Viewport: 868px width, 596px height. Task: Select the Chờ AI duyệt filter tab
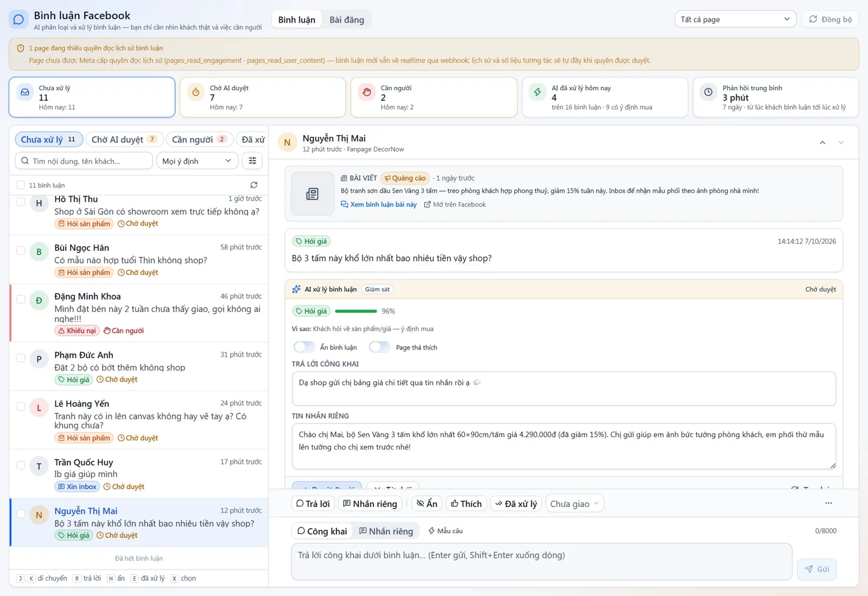pyautogui.click(x=124, y=140)
